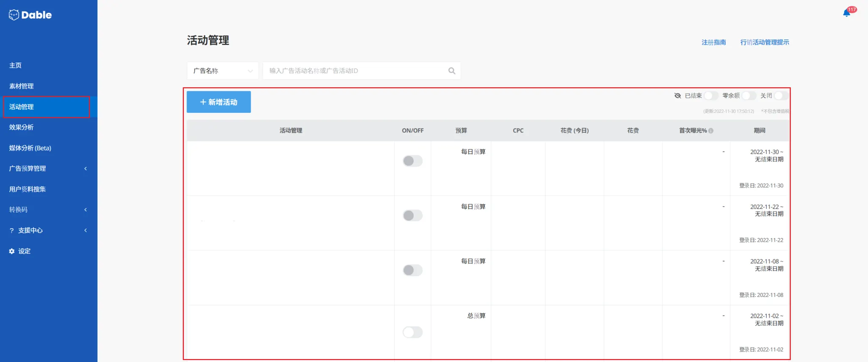Click the search magnifier icon
This screenshot has width=868, height=362.
pyautogui.click(x=452, y=71)
